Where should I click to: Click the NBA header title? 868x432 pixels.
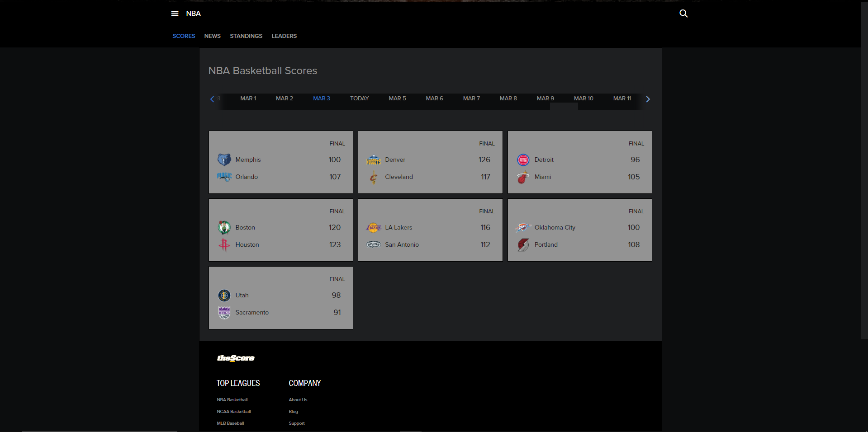[194, 14]
